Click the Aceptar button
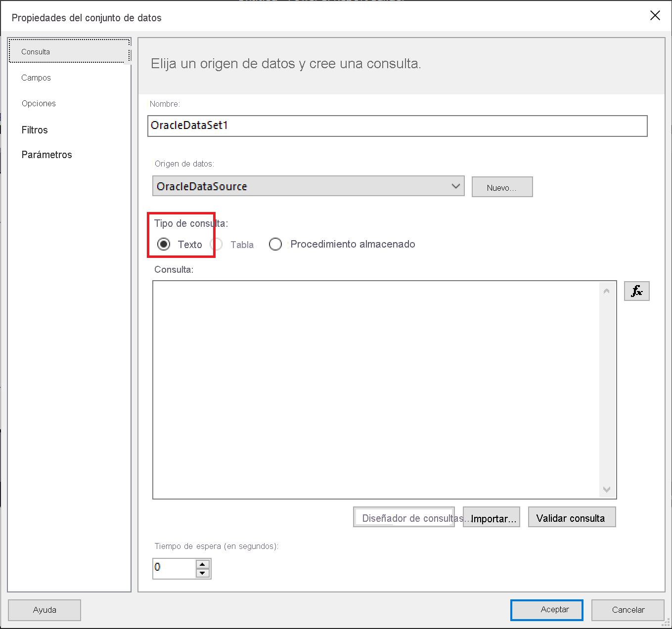The width and height of the screenshot is (672, 629). pos(547,610)
